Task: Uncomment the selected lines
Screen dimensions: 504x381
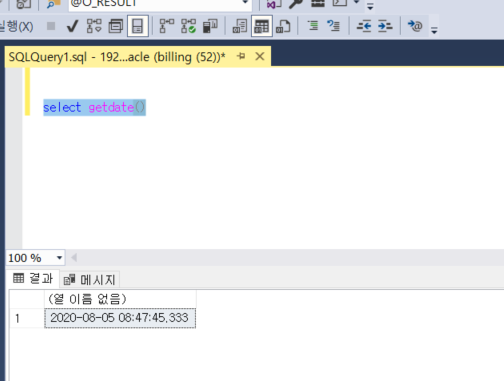Action: tap(333, 26)
